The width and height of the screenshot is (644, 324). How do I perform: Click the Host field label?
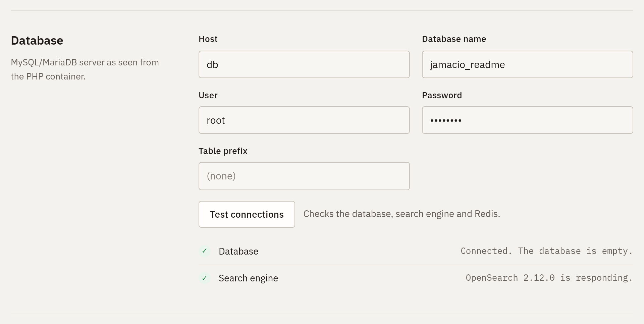pyautogui.click(x=208, y=39)
